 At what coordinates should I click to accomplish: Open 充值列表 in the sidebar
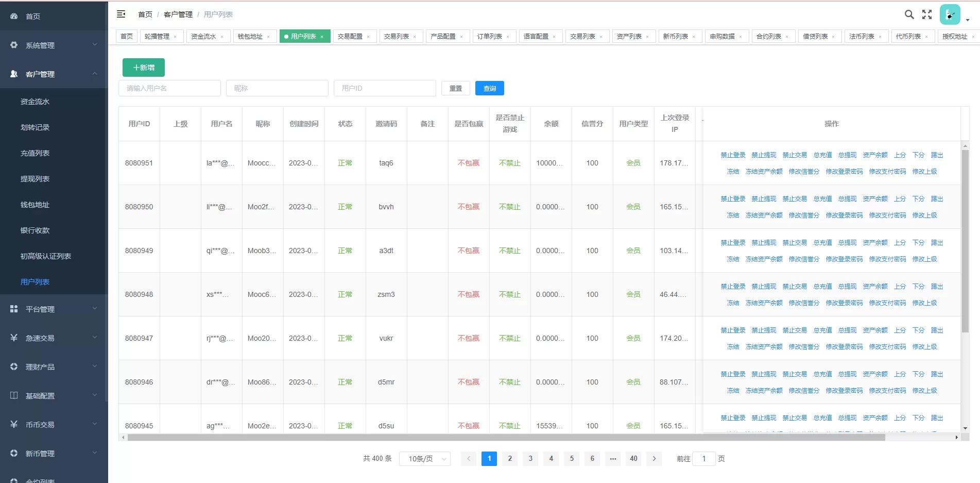(x=35, y=153)
